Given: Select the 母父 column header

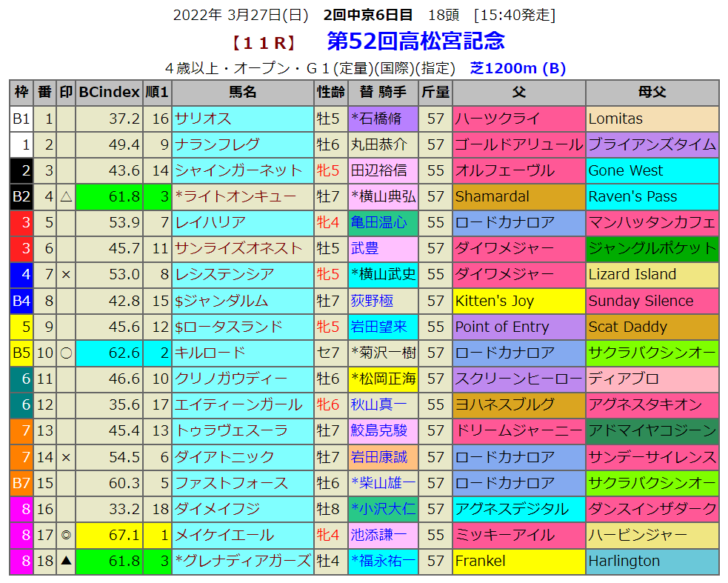Looking at the screenshot, I should 652,93.
